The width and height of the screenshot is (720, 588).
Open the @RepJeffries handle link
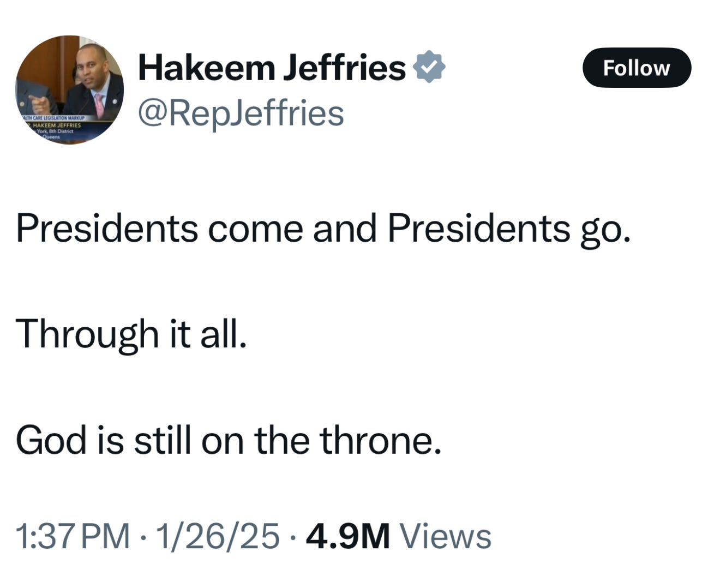click(241, 113)
